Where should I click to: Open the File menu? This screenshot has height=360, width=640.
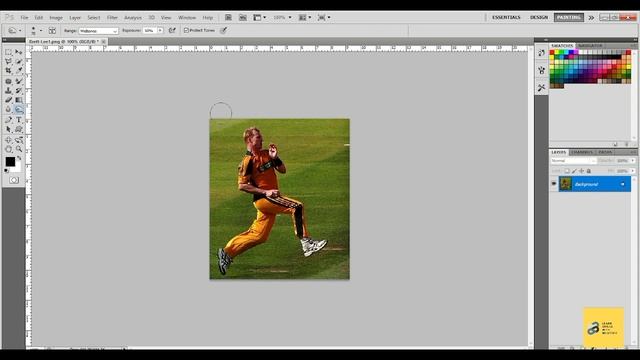coord(24,18)
